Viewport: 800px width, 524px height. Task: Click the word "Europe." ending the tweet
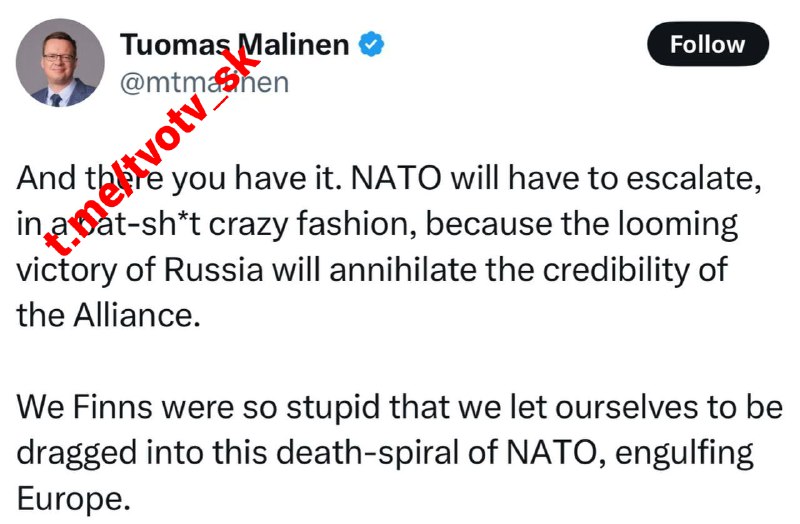point(74,497)
